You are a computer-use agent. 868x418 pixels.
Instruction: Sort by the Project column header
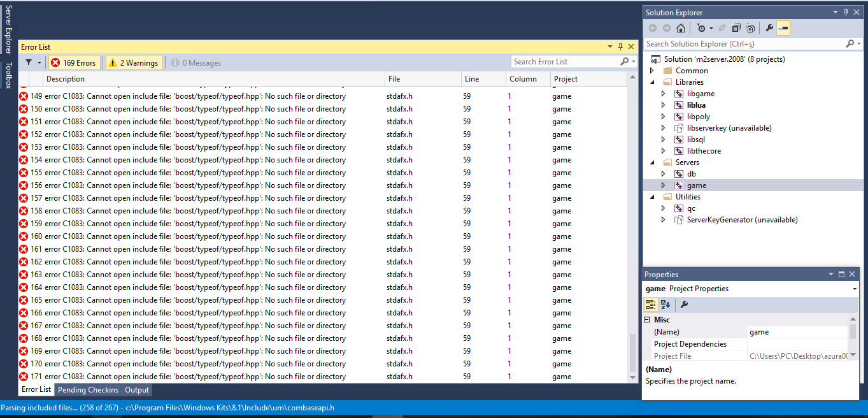point(589,79)
